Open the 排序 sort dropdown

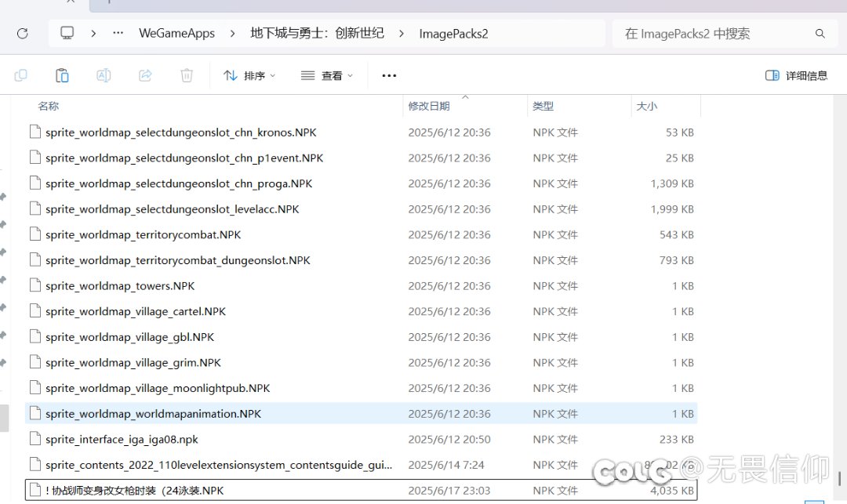pos(249,75)
